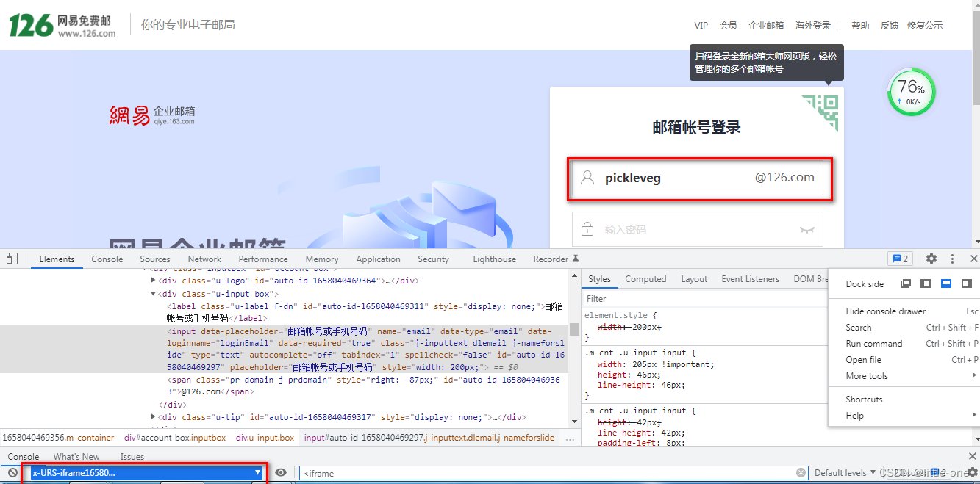
Task: Switch to the Sources tab
Action: click(x=155, y=259)
